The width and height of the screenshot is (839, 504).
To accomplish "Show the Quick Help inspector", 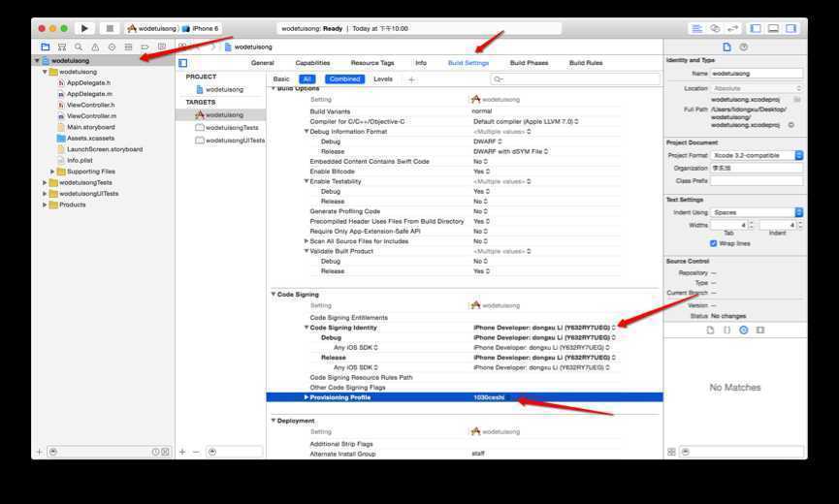I will coord(744,47).
